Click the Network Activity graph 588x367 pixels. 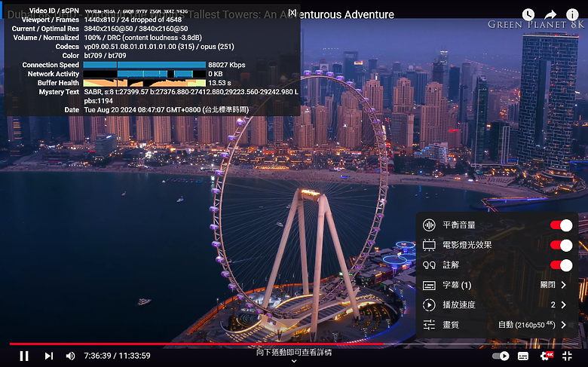[145, 74]
